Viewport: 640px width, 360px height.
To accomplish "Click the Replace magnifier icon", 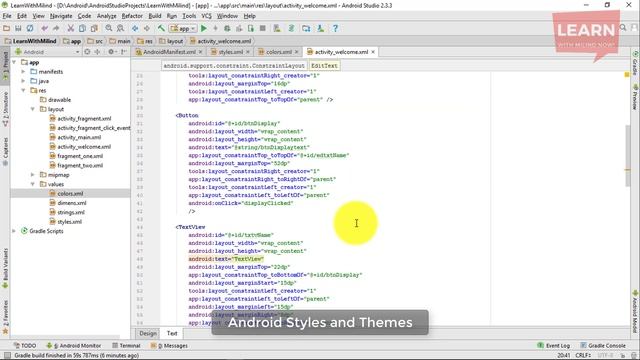I will 120,28.
